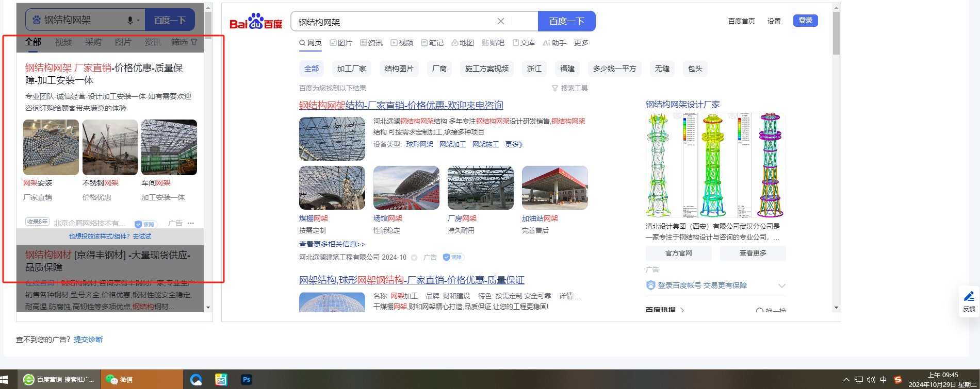Click the 助手 AI tab
Viewport: 980px width, 389px height.
click(554, 43)
